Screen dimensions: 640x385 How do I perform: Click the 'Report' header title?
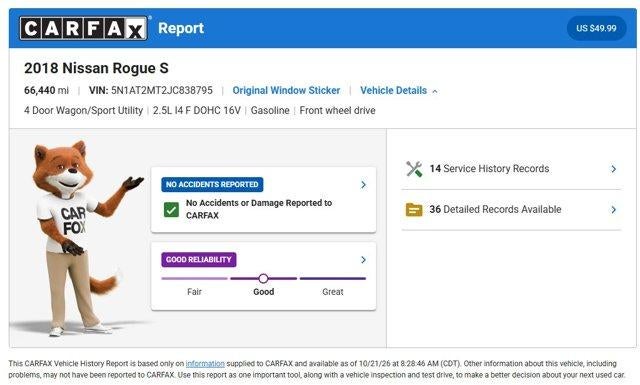(181, 28)
